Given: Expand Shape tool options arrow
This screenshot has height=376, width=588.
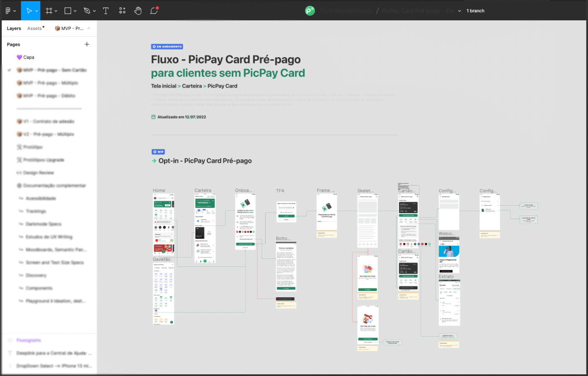Looking at the screenshot, I should click(75, 11).
